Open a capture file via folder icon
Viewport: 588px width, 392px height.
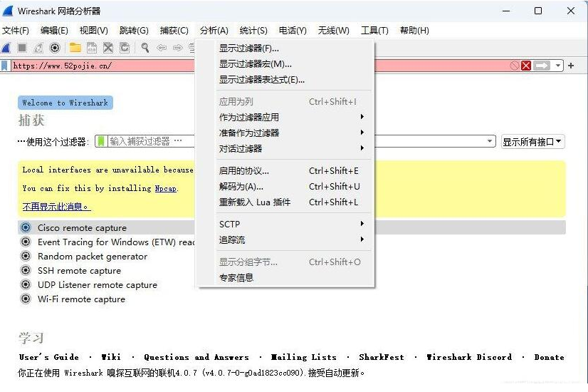[75, 48]
